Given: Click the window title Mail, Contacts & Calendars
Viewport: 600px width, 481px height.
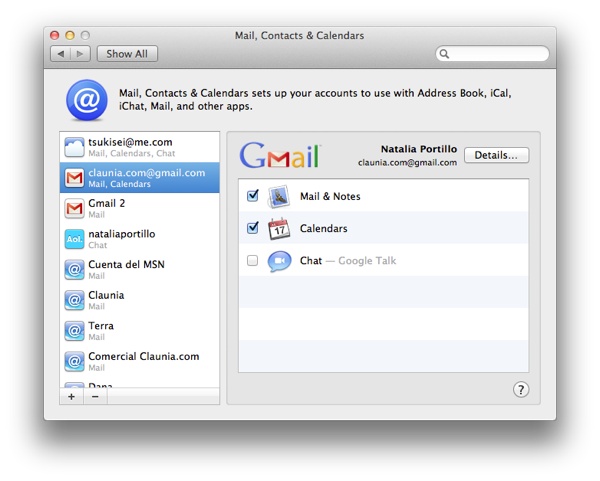Looking at the screenshot, I should point(300,36).
